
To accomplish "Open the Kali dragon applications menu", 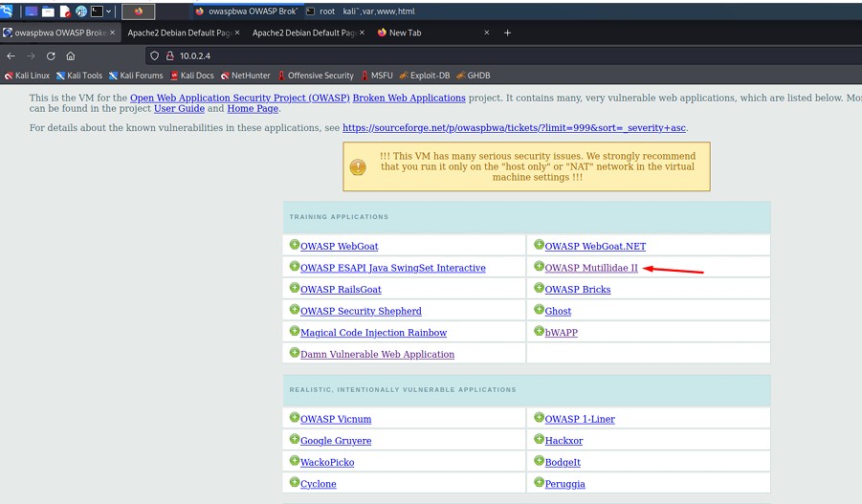I will point(7,11).
